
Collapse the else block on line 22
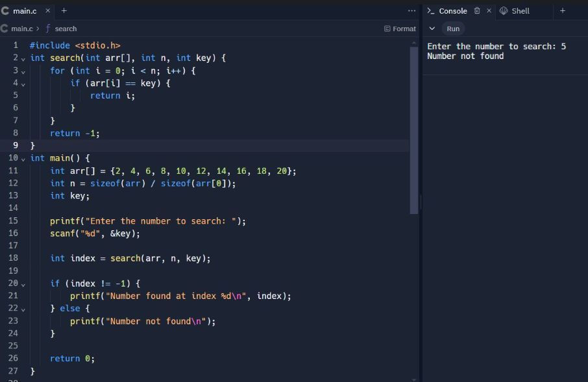[x=23, y=309]
